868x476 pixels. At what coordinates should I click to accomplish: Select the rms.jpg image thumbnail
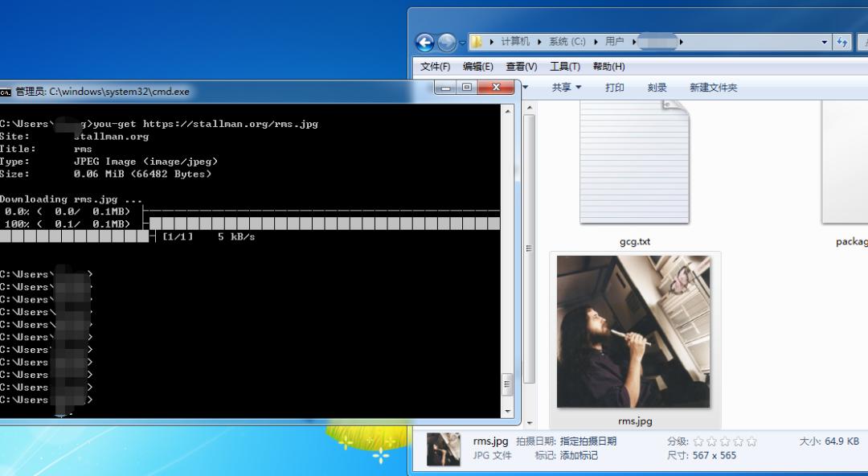633,331
